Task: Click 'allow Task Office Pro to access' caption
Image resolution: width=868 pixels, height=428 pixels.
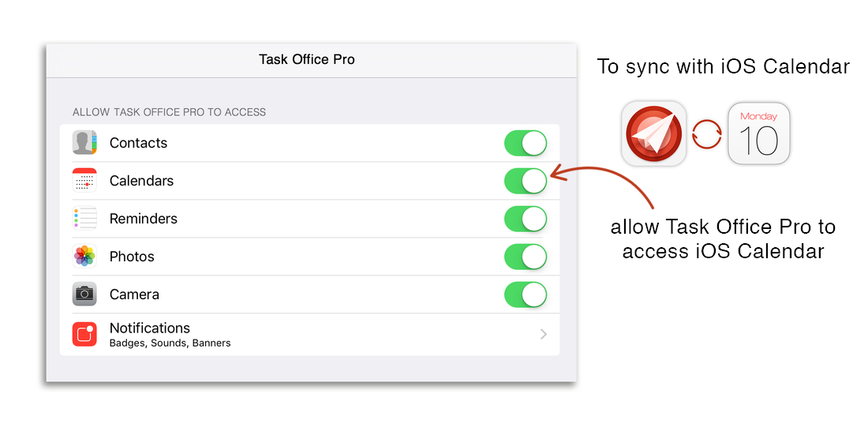Action: click(x=723, y=238)
